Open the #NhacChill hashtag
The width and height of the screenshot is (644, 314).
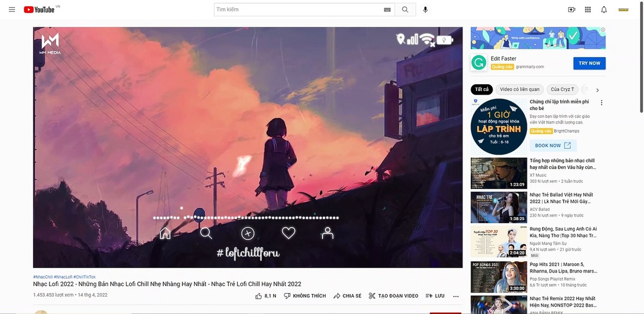43,277
